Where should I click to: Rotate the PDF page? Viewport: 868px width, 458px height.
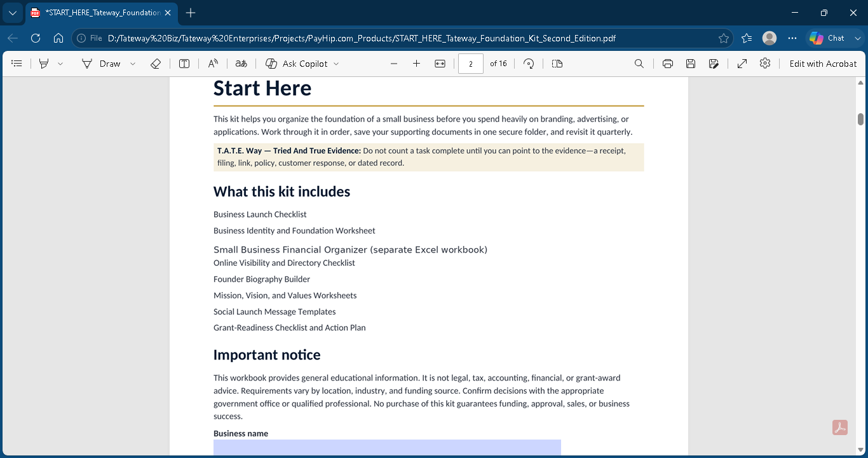[x=529, y=64]
